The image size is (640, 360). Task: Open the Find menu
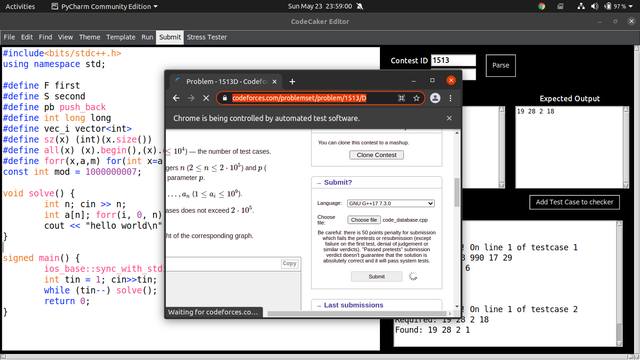coord(45,37)
